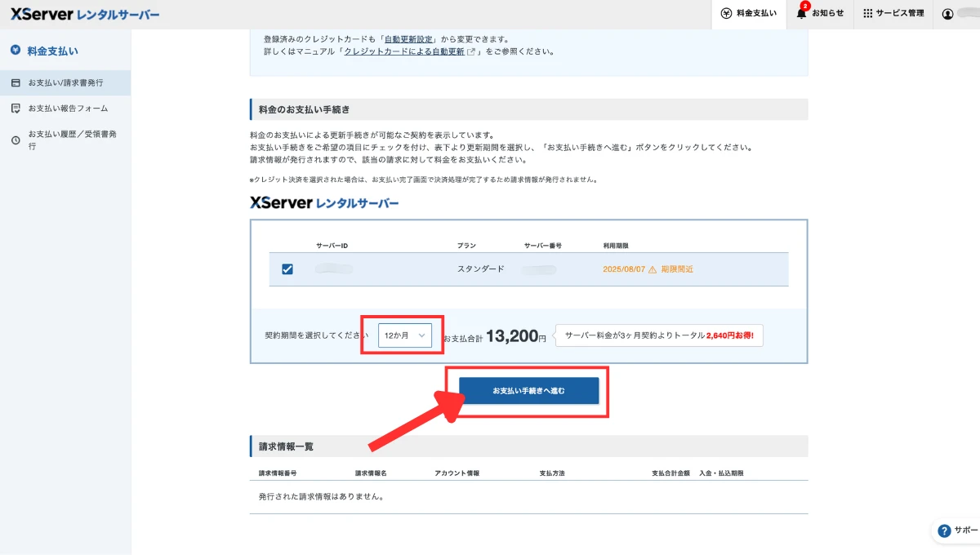Click the 入金・払込期限 column header
Screen dimensions: 980x555
tap(721, 473)
